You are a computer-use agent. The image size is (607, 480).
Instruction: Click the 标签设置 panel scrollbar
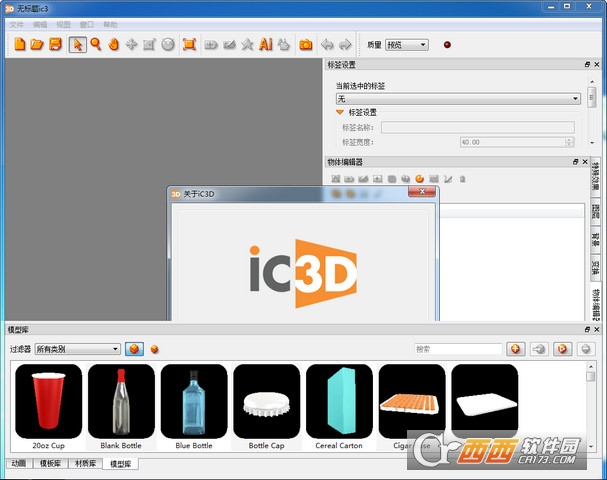tap(592, 97)
